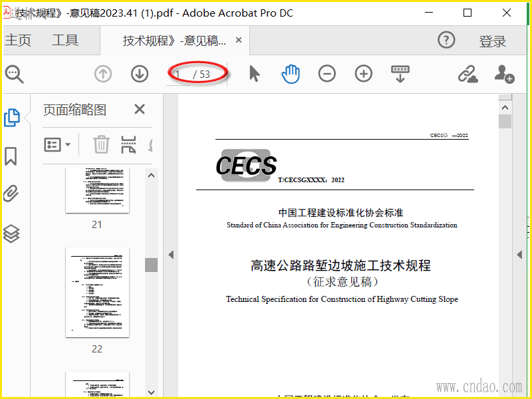Click the document scrollbar thumb
Screen dimensions: 532x399
point(505,122)
